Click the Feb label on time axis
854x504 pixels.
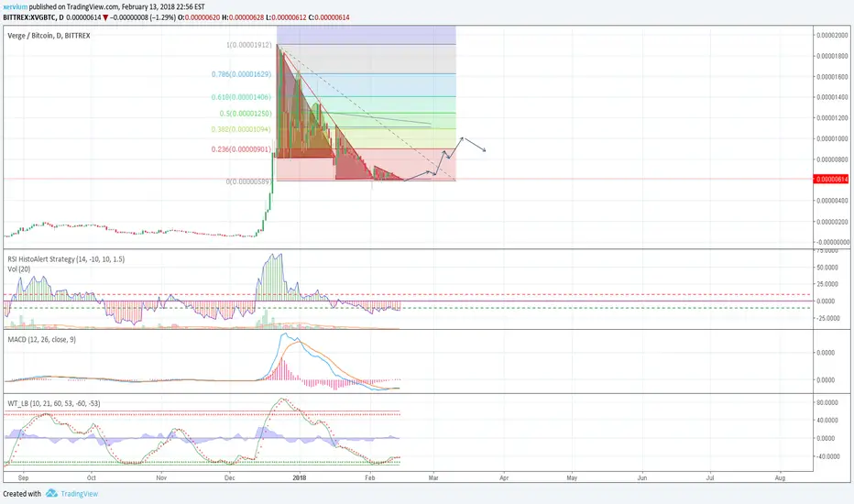click(370, 477)
